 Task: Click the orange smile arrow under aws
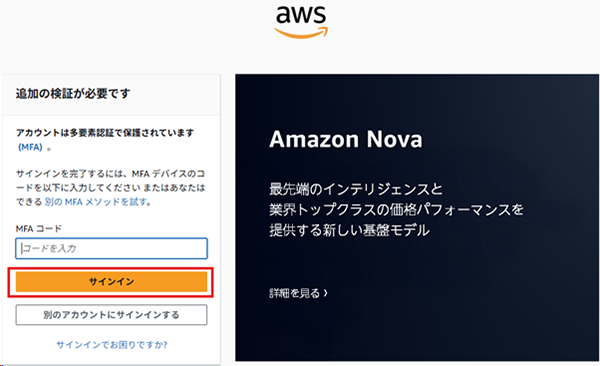(x=301, y=33)
